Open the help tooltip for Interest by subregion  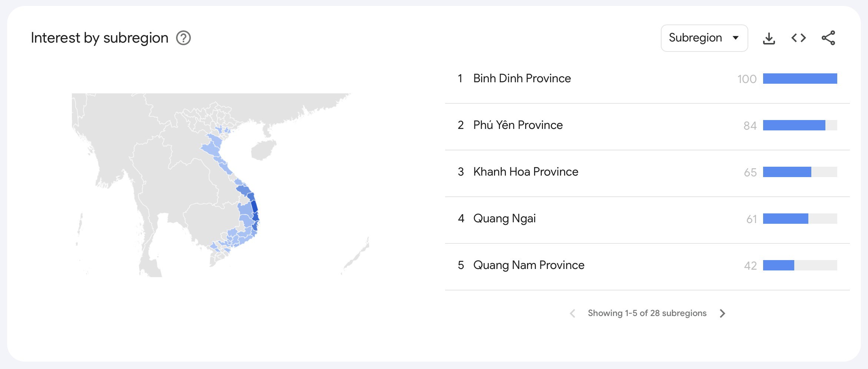[184, 37]
